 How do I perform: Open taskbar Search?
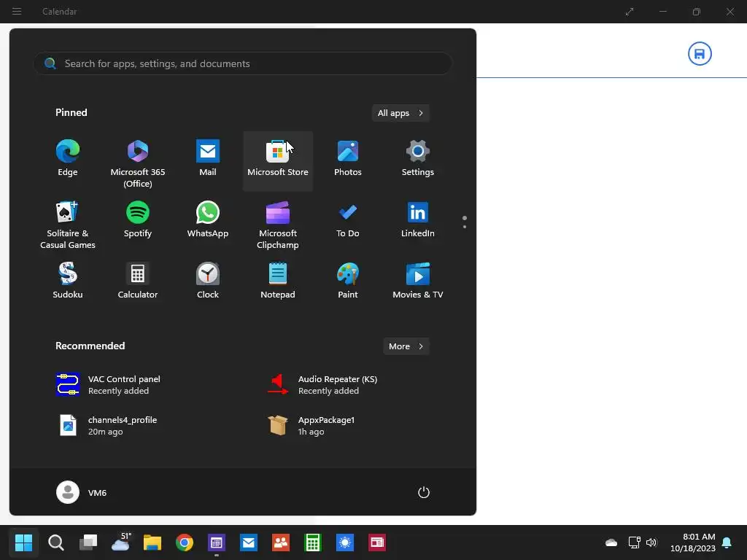pos(55,542)
